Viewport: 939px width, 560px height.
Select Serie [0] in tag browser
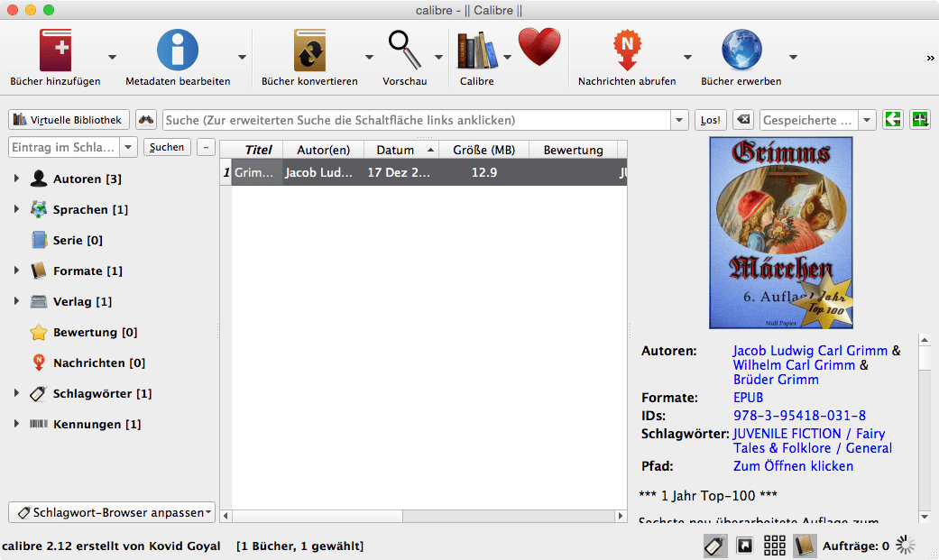(x=78, y=240)
